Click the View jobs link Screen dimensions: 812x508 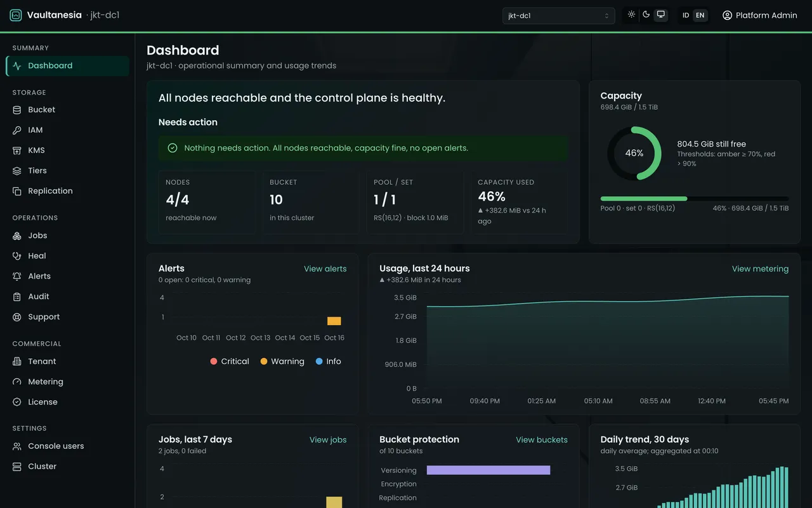[328, 439]
